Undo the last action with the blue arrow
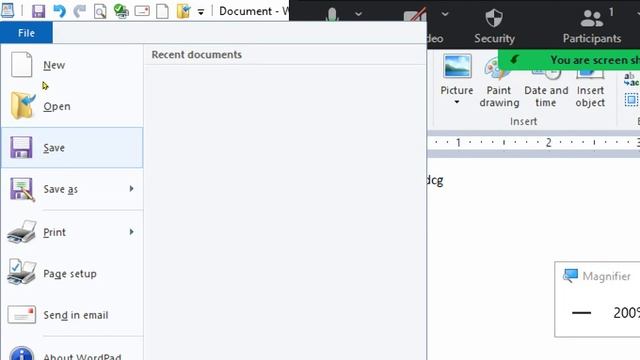This screenshot has height=360, width=640. 60,11
